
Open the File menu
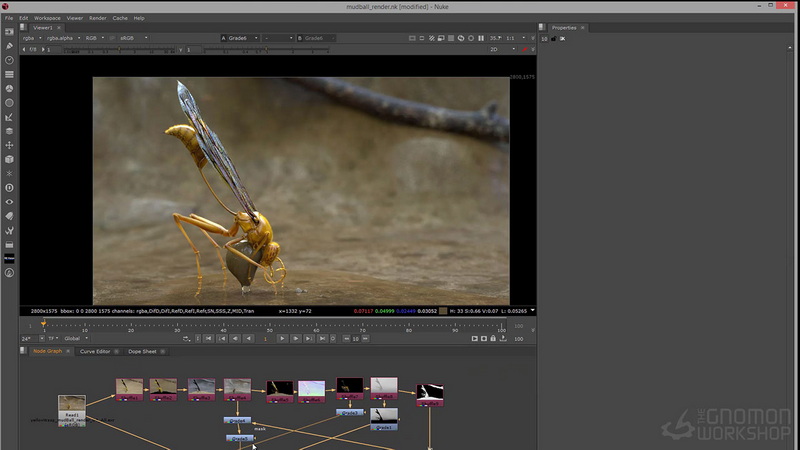9,18
